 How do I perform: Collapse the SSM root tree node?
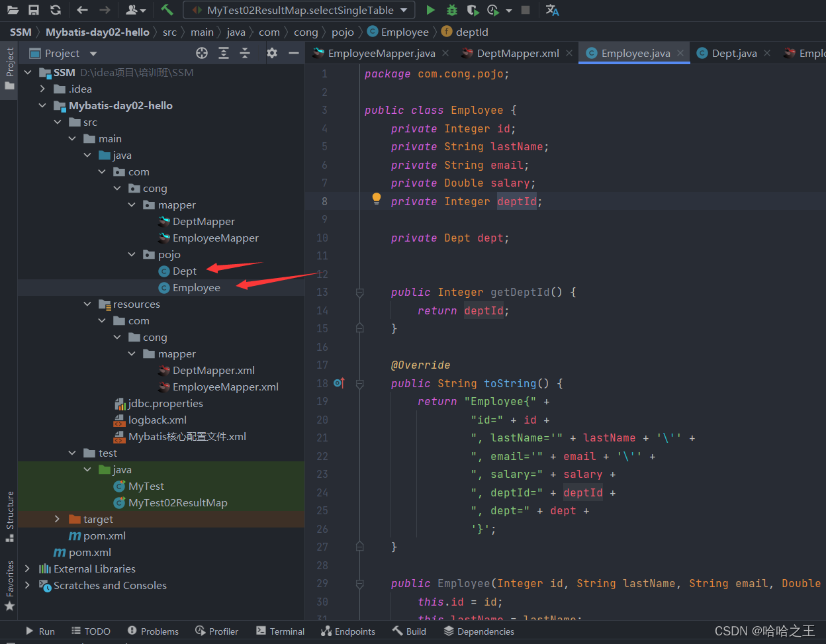[x=27, y=72]
